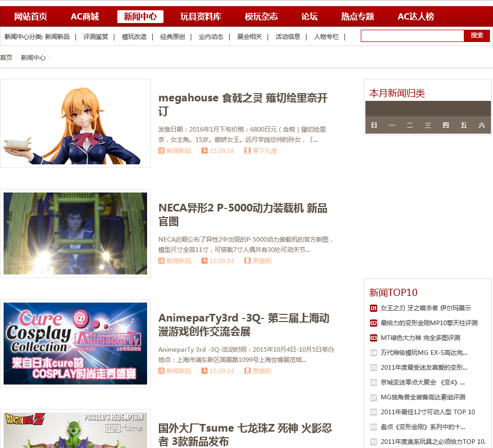Open TOP10 item MG独角兽全装备高达素组评测
Viewport: 493px width, 448px height.
[423, 397]
